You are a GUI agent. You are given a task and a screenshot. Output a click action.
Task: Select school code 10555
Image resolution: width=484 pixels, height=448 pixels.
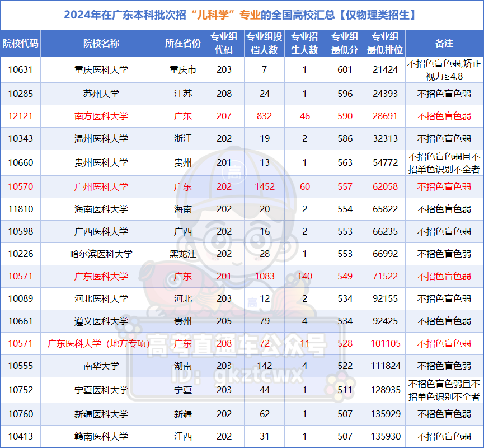coord(20,366)
